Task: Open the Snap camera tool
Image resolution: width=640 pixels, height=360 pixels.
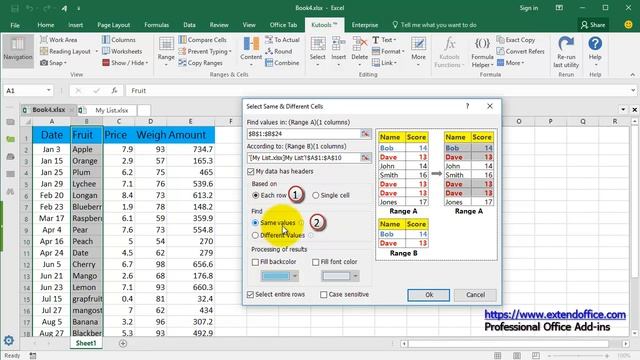Action: 44,63
